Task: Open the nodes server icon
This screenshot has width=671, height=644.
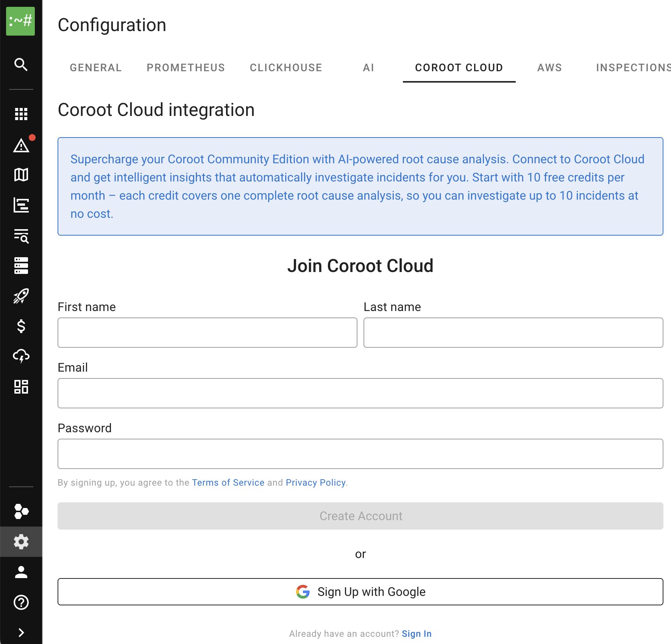Action: point(21,266)
